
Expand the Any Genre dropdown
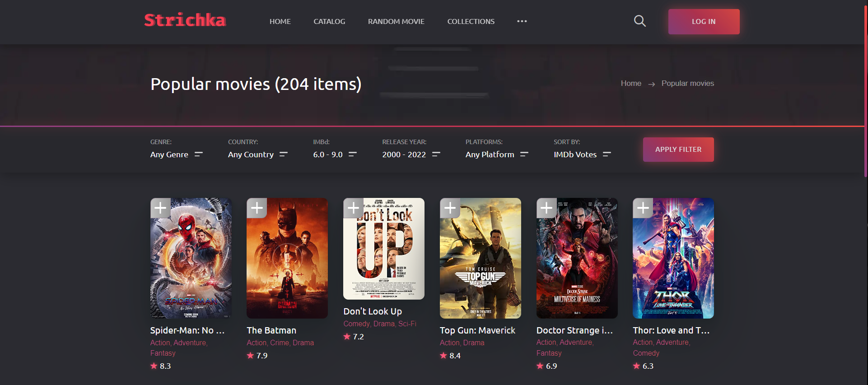tap(177, 155)
